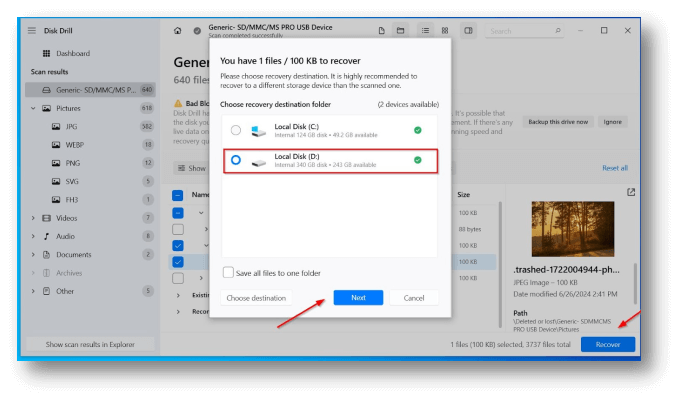Click the sunset forest preview thumbnail
The image size is (680, 400).
pos(572,229)
